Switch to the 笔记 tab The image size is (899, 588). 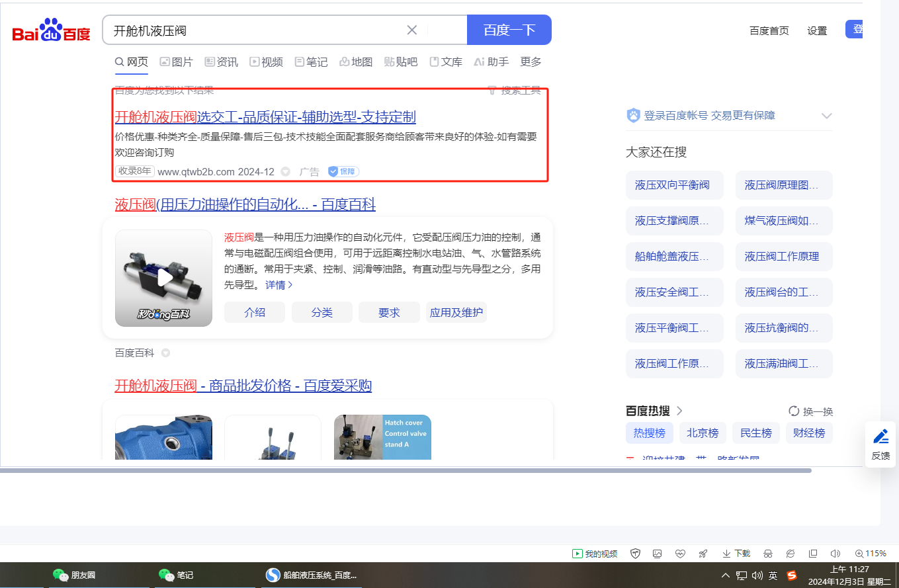point(311,62)
